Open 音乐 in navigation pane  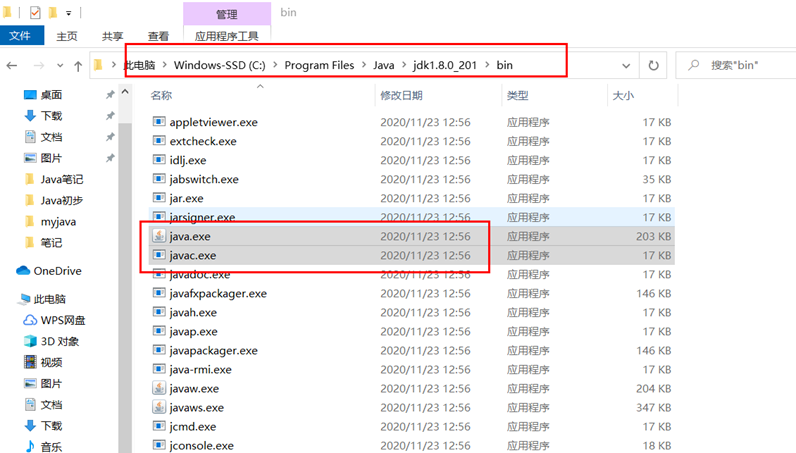pos(51,447)
